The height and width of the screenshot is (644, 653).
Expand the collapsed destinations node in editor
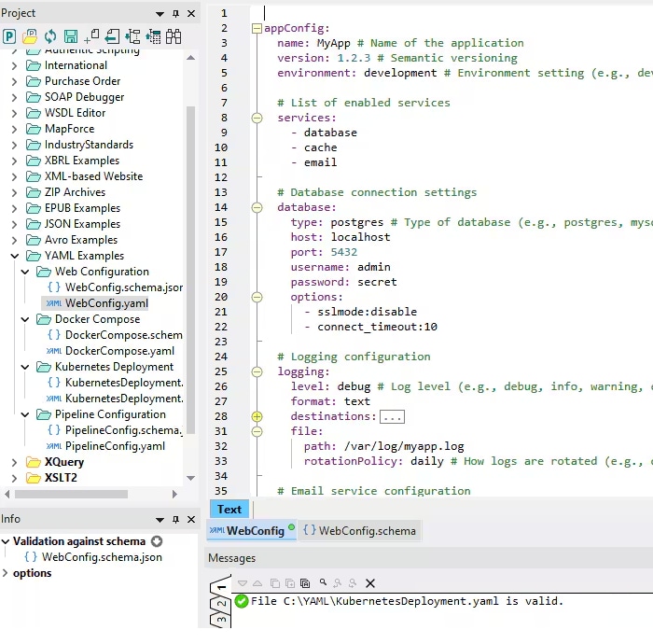tap(257, 416)
